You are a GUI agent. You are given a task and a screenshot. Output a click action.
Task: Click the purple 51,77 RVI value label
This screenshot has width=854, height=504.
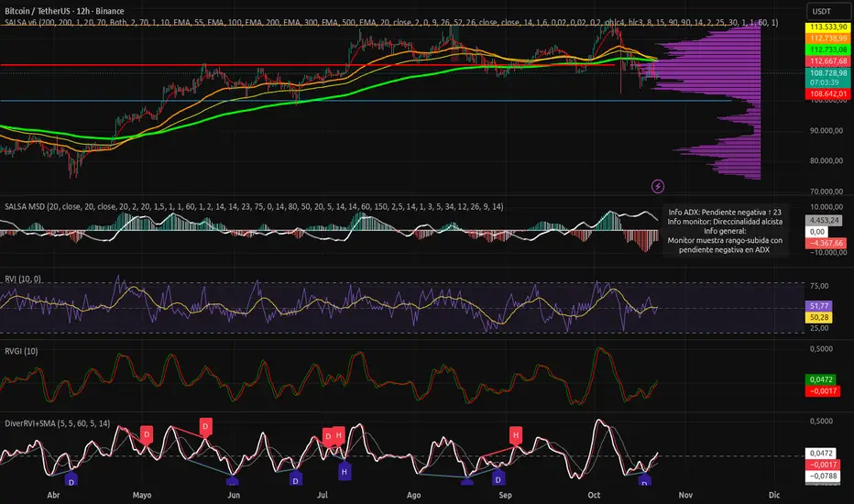pyautogui.click(x=818, y=306)
